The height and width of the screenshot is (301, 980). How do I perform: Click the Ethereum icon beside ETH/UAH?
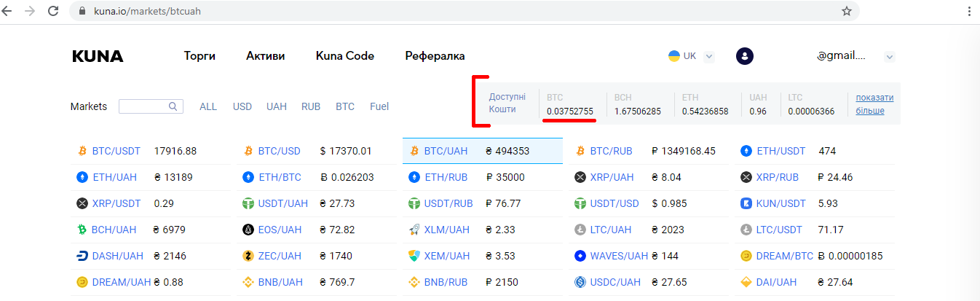coord(82,177)
